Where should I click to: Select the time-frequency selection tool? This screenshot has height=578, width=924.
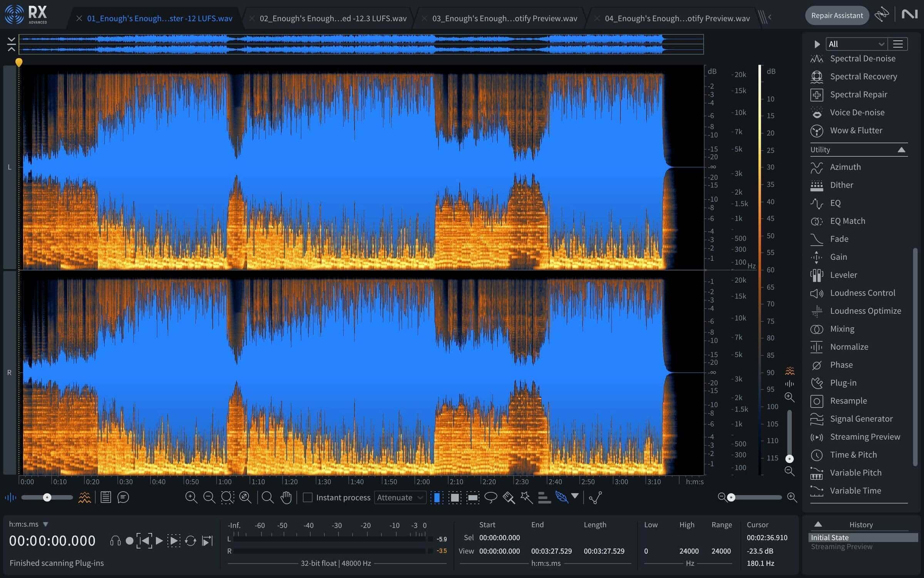[x=455, y=497]
